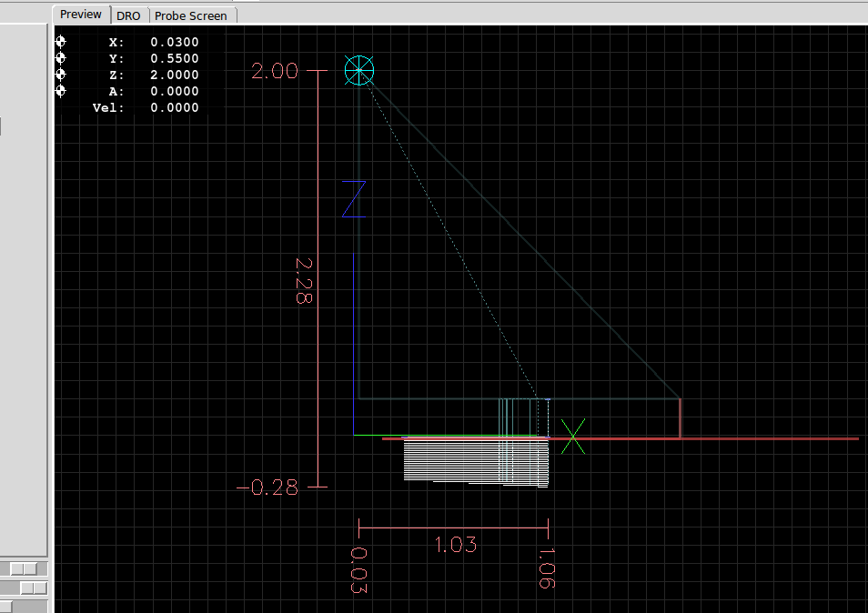Viewport: 868px width, 613px height.
Task: Click the middle slider handle in left panel
Action: [32, 588]
